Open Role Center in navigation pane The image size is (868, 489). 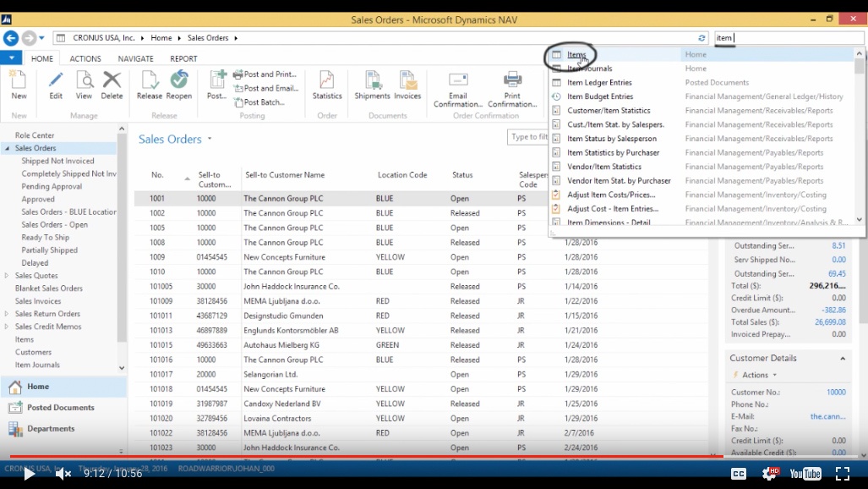(x=35, y=135)
